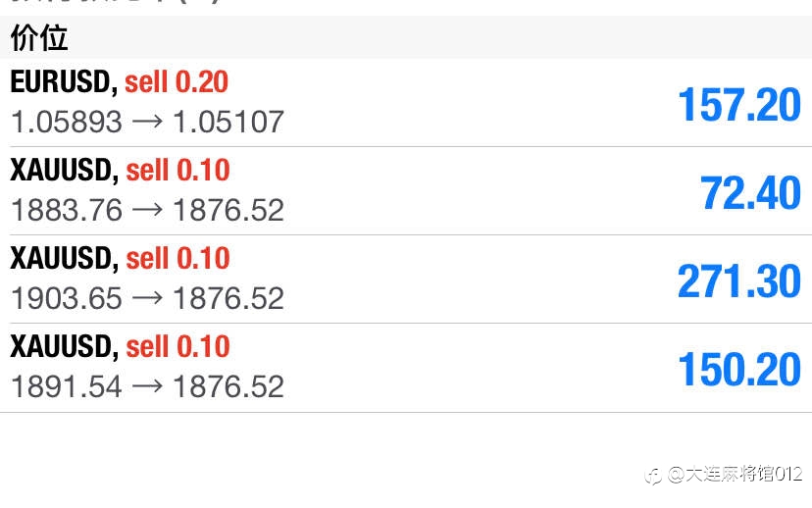812x508 pixels.
Task: Tap the arrow in the EURUSD price line
Action: [147, 122]
